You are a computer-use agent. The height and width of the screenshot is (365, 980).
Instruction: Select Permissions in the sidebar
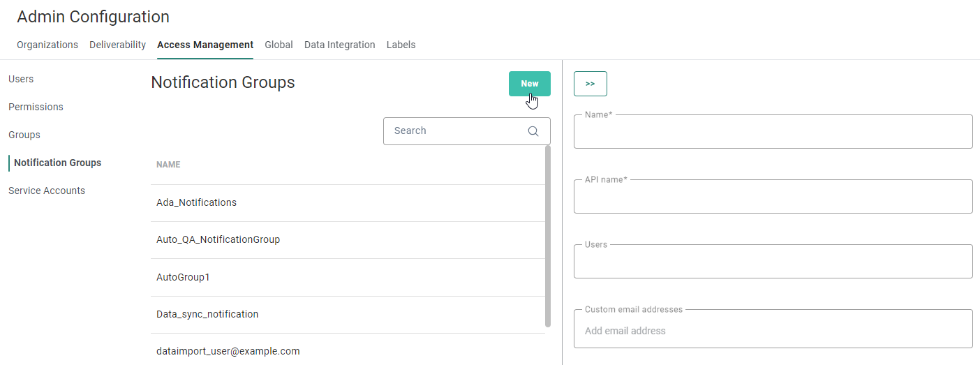[x=36, y=107]
